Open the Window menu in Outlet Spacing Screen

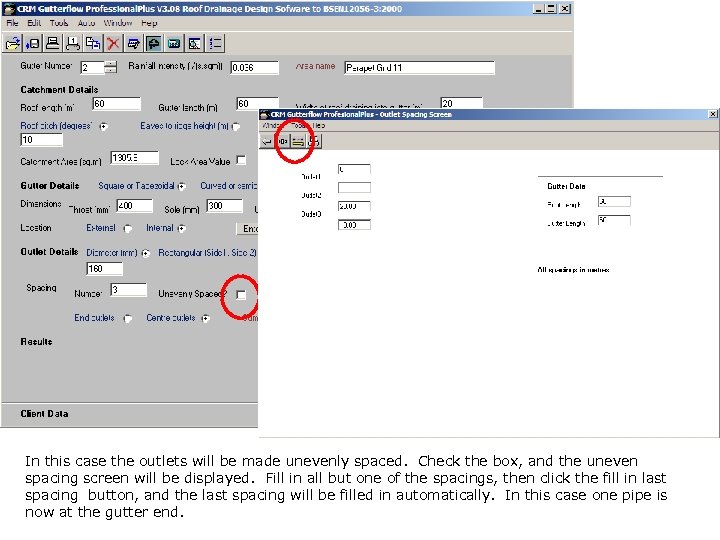pyautogui.click(x=271, y=125)
